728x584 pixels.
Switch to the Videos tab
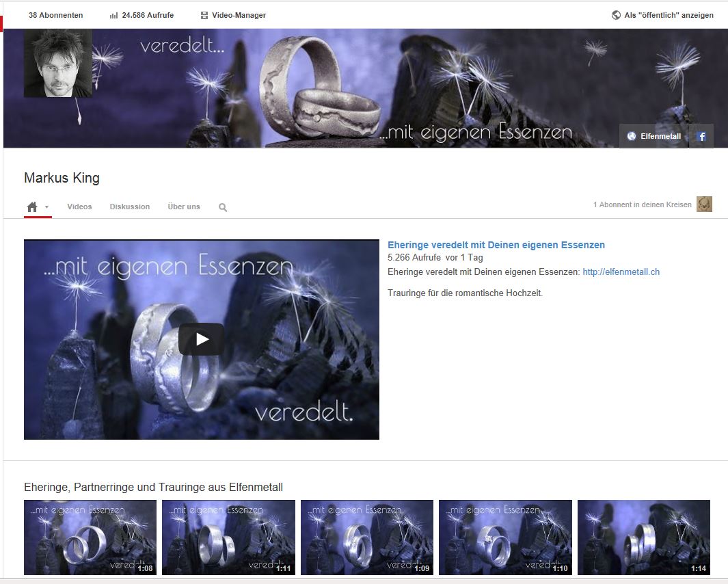click(79, 207)
